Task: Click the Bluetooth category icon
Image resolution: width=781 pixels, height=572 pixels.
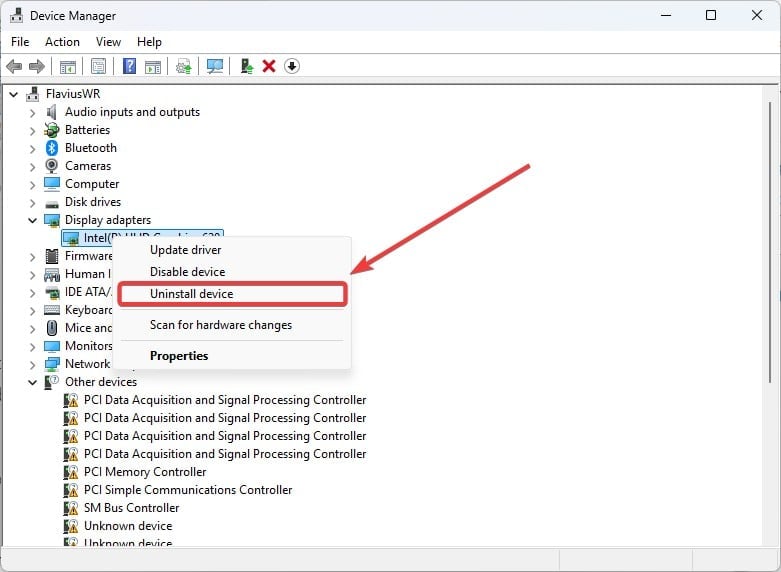Action: click(x=52, y=148)
